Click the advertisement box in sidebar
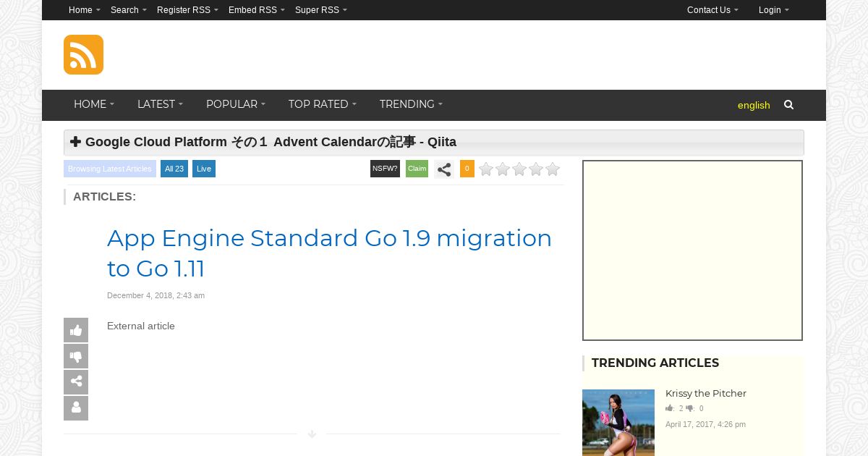The image size is (868, 456). pyautogui.click(x=692, y=250)
